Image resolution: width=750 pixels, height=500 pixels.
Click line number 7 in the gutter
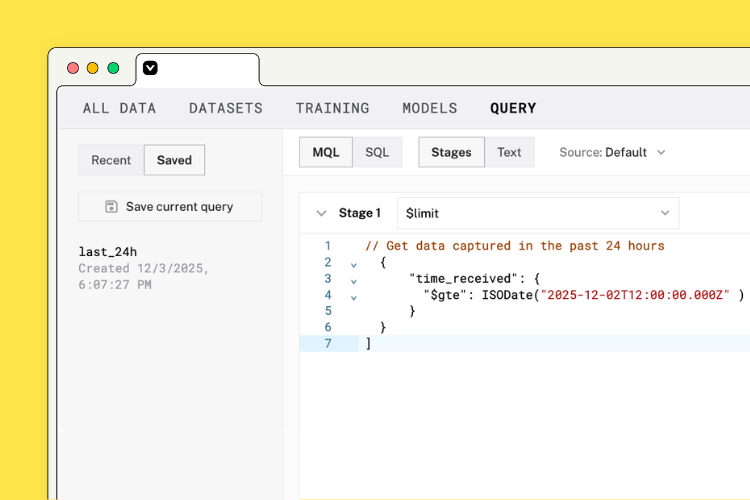point(328,344)
